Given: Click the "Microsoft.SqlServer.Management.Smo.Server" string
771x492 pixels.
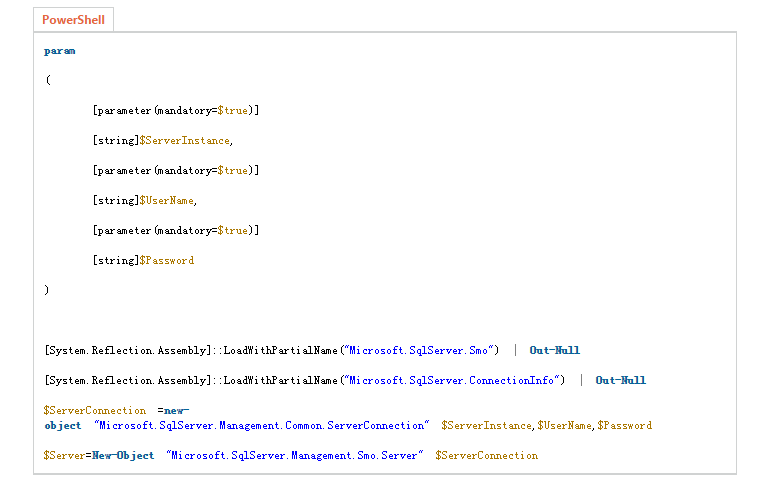Looking at the screenshot, I should [295, 456].
